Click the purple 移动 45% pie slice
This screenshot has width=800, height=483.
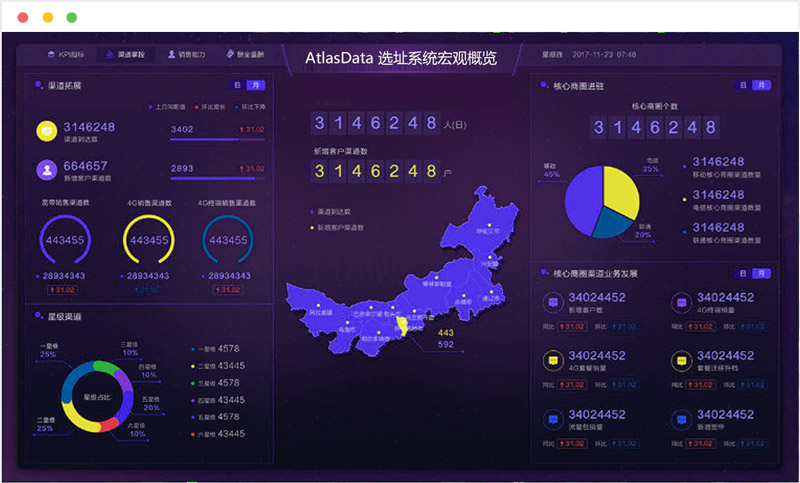coord(582,199)
